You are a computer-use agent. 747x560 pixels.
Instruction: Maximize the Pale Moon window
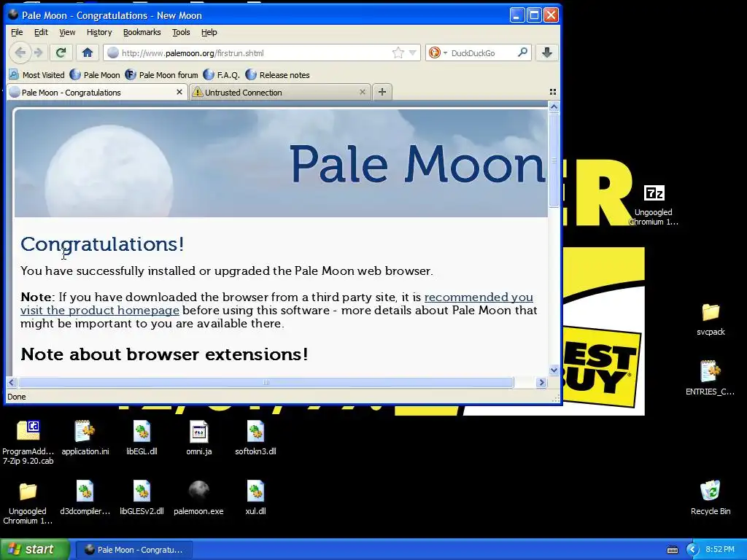(x=534, y=15)
